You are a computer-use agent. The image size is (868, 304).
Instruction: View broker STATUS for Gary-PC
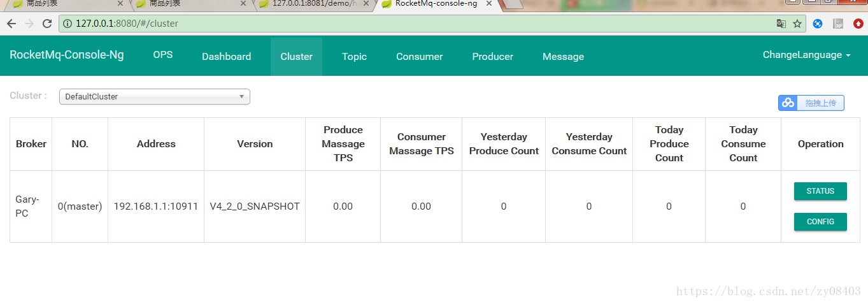pos(820,191)
